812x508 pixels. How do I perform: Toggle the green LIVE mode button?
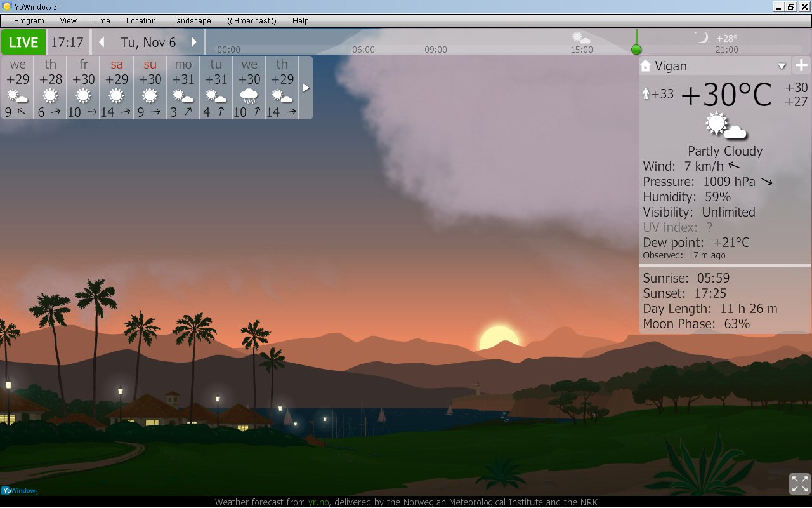(23, 43)
